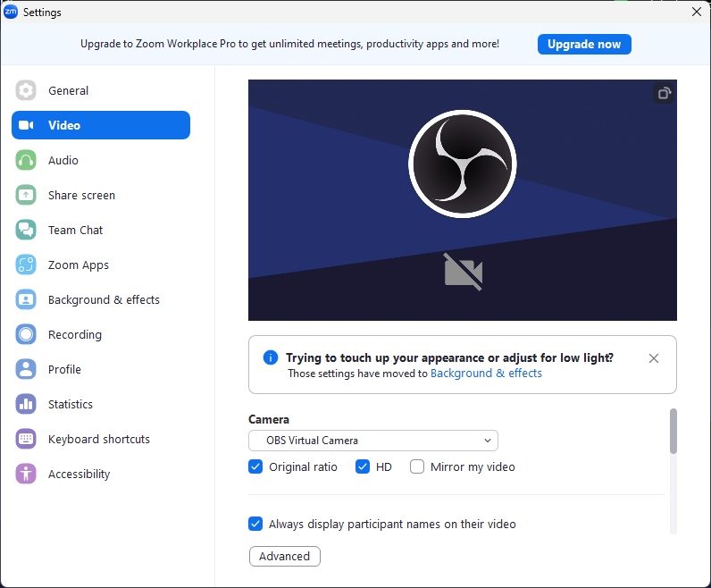Open the Background & effects settings tab

pos(103,299)
